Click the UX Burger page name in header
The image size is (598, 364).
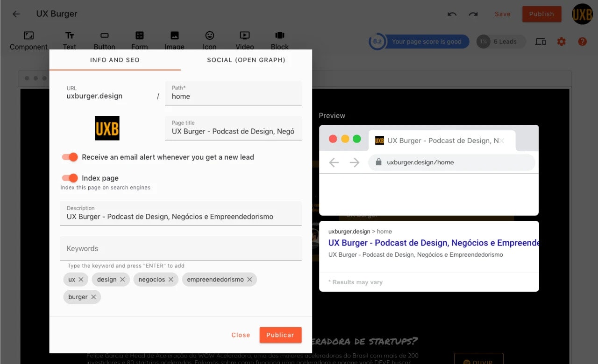(x=57, y=14)
